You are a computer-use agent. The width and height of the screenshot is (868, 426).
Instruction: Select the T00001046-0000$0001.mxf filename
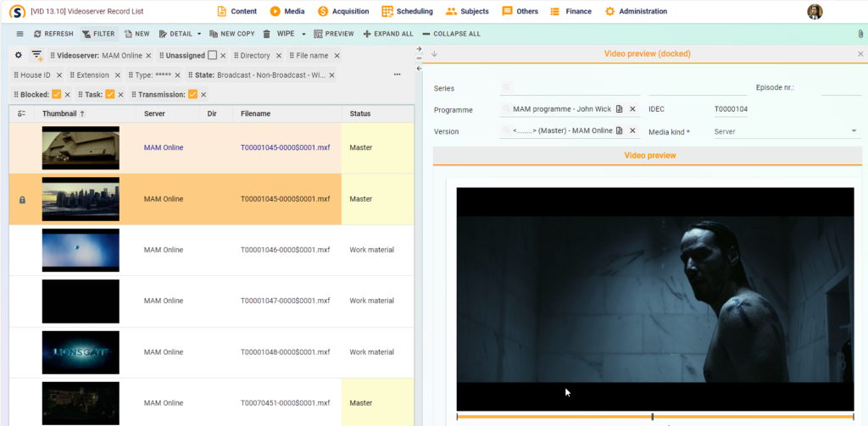(285, 250)
